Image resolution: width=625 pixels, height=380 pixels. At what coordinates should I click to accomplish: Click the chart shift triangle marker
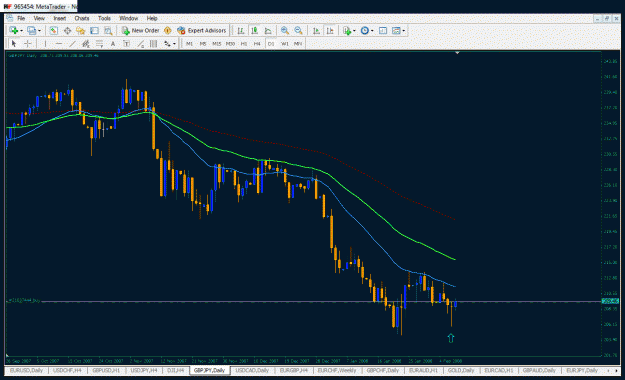point(457,53)
